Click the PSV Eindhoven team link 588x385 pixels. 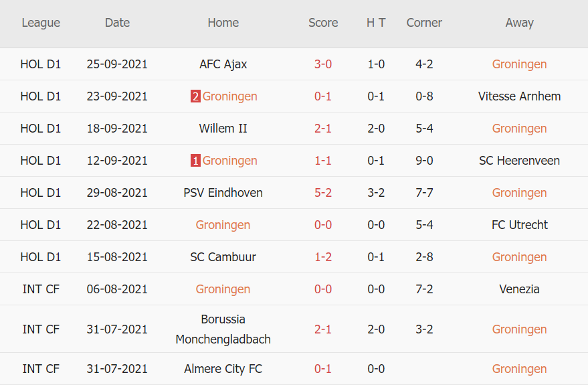pyautogui.click(x=223, y=193)
